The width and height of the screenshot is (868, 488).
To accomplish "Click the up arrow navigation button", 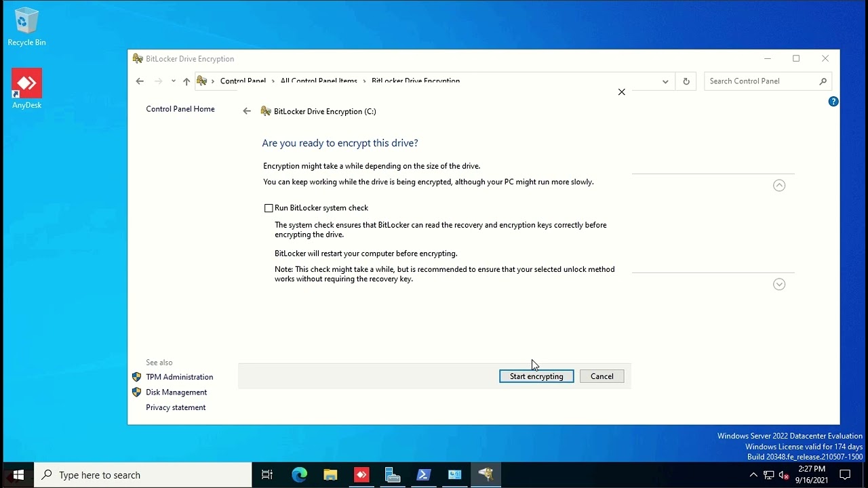I will (x=187, y=81).
